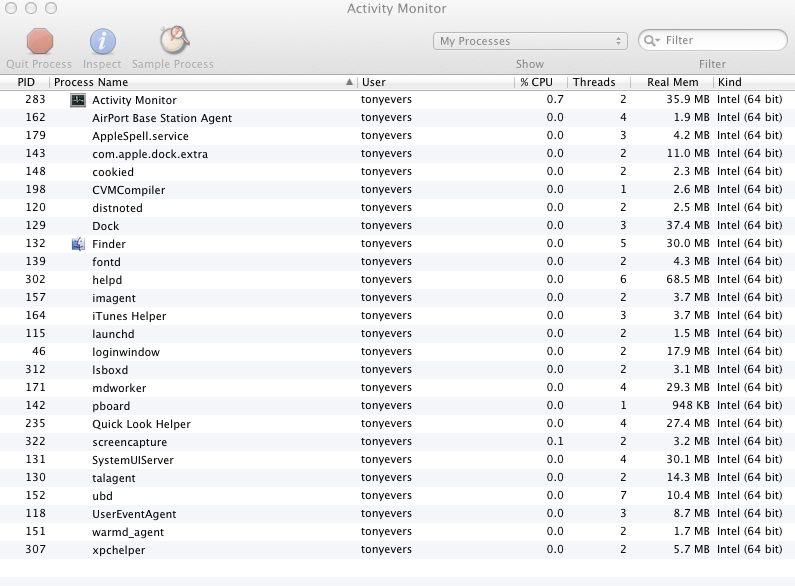
Task: Sort by Kind column header
Action: 754,82
